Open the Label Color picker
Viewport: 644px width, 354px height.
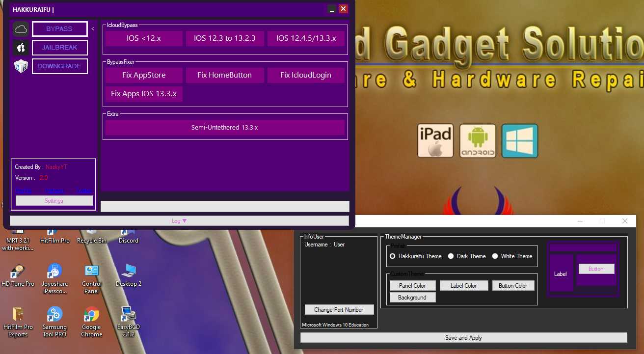[464, 286]
